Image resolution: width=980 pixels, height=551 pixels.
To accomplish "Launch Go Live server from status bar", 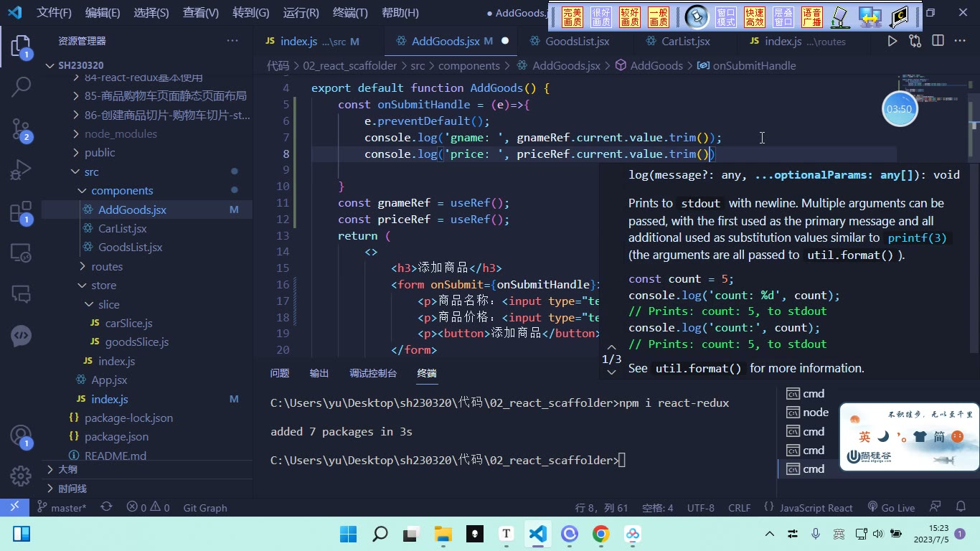I will pyautogui.click(x=891, y=507).
